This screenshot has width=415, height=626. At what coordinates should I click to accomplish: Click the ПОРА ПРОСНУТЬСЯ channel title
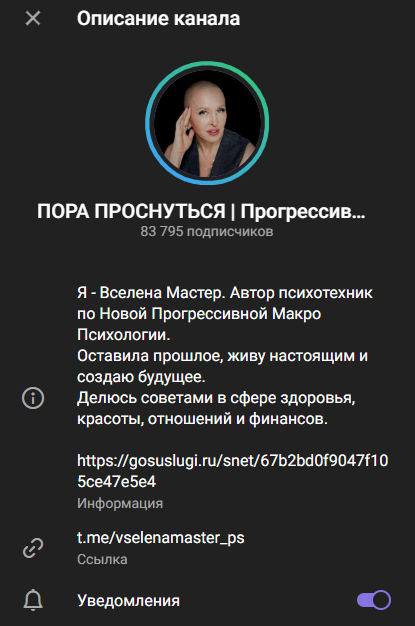tap(201, 211)
